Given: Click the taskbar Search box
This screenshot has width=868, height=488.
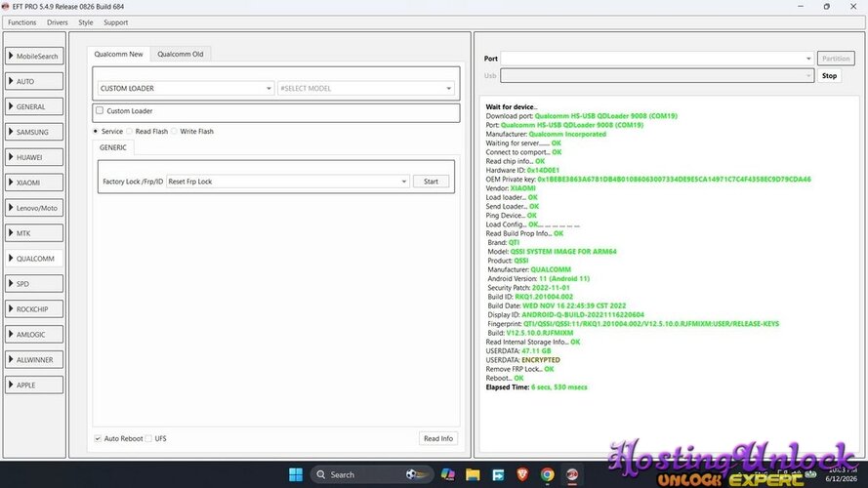Looking at the screenshot, I should point(371,474).
